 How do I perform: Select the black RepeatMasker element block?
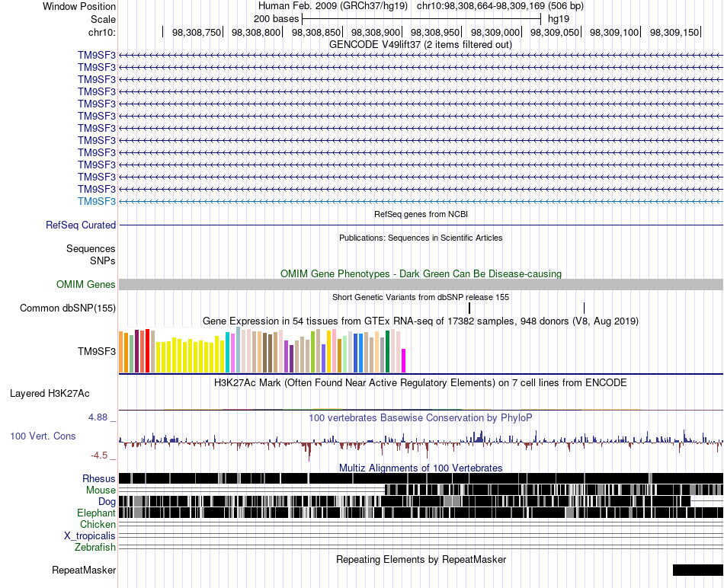click(698, 570)
